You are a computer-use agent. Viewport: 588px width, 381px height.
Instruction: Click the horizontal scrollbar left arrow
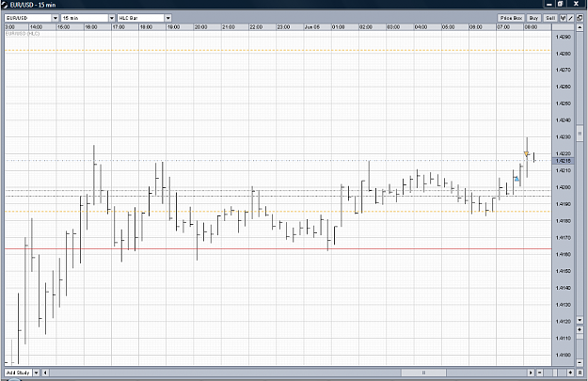coord(45,373)
